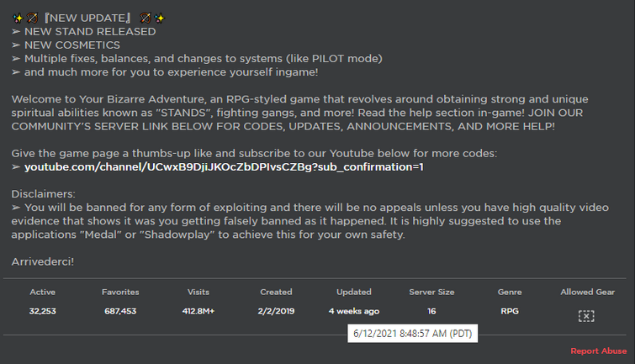Click the sparkle emoji after NEW UPDATE
This screenshot has height=364, width=635.
click(x=160, y=17)
